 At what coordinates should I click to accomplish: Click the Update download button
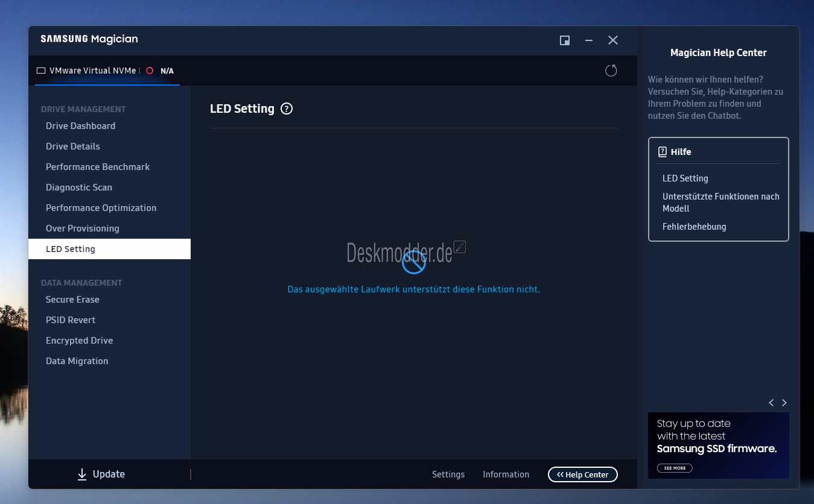(101, 474)
